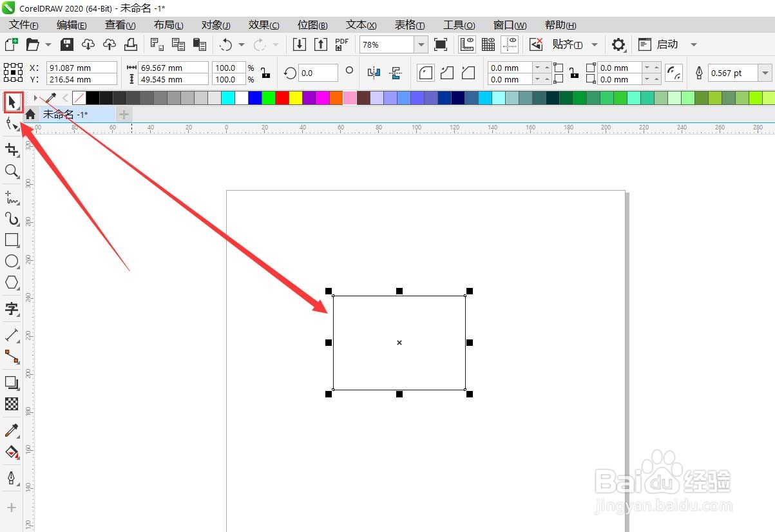Screen dimensions: 775x532
Task: Click the Export icon
Action: coord(321,44)
